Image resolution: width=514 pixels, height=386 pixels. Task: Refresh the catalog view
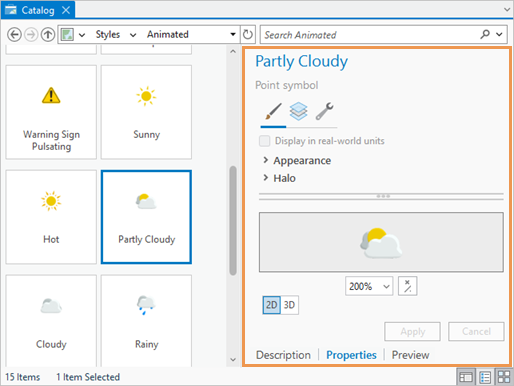click(x=248, y=34)
